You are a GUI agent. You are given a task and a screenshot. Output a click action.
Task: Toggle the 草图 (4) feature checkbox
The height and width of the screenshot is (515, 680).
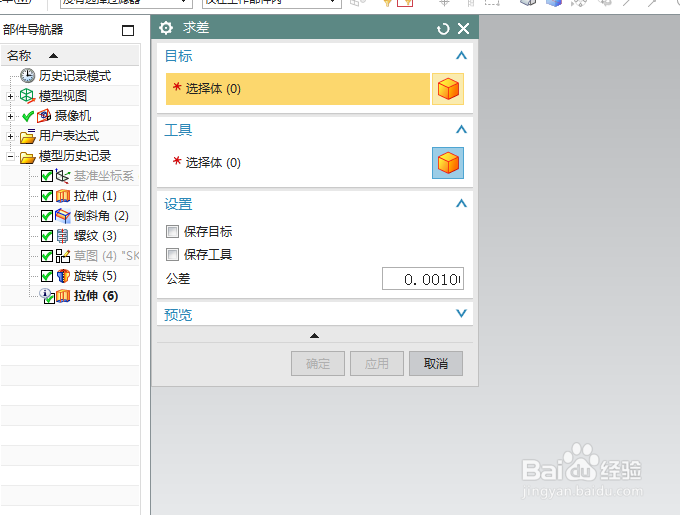tap(47, 256)
